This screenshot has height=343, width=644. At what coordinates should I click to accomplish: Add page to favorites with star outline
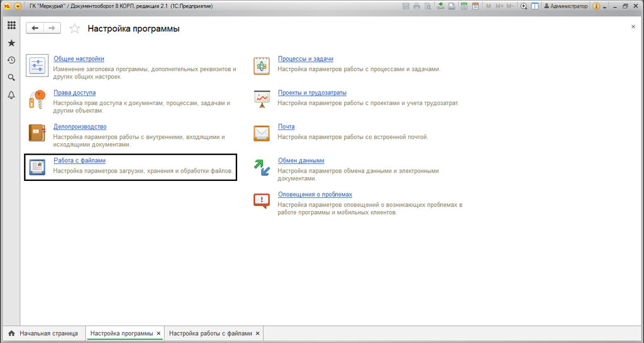[x=75, y=29]
